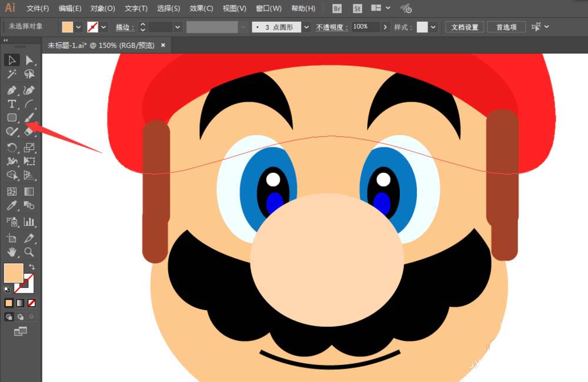Swap fill and stroke colors

[x=32, y=267]
